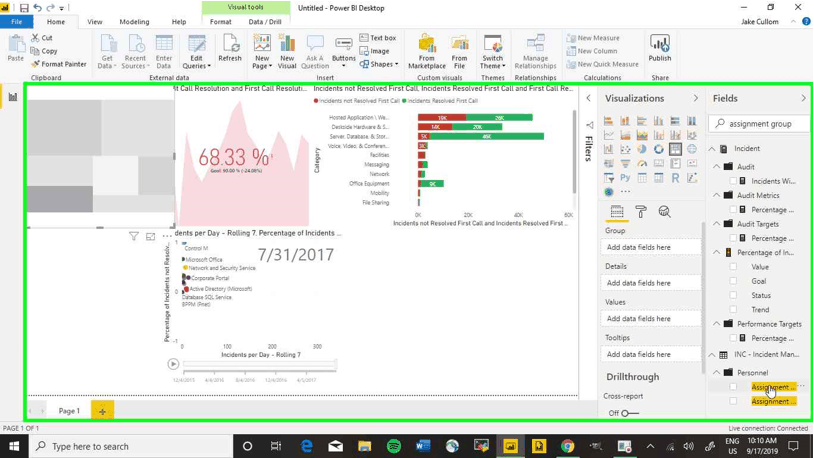The height and width of the screenshot is (458, 814).
Task: Open focus mode for the scatter visual
Action: pyautogui.click(x=150, y=237)
